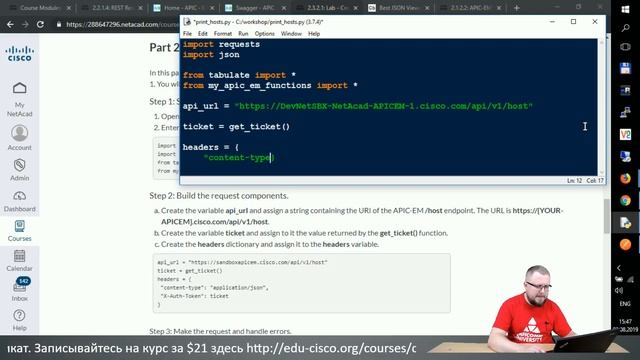Open the Help icon in sidebar
640x360 pixels.
(x=19, y=316)
